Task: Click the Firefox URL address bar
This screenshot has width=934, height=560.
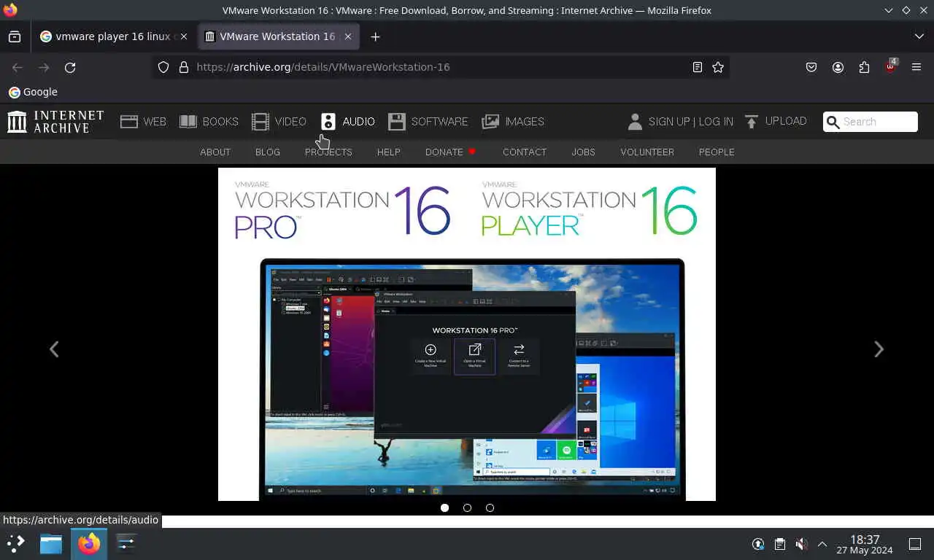Action: pyautogui.click(x=441, y=67)
